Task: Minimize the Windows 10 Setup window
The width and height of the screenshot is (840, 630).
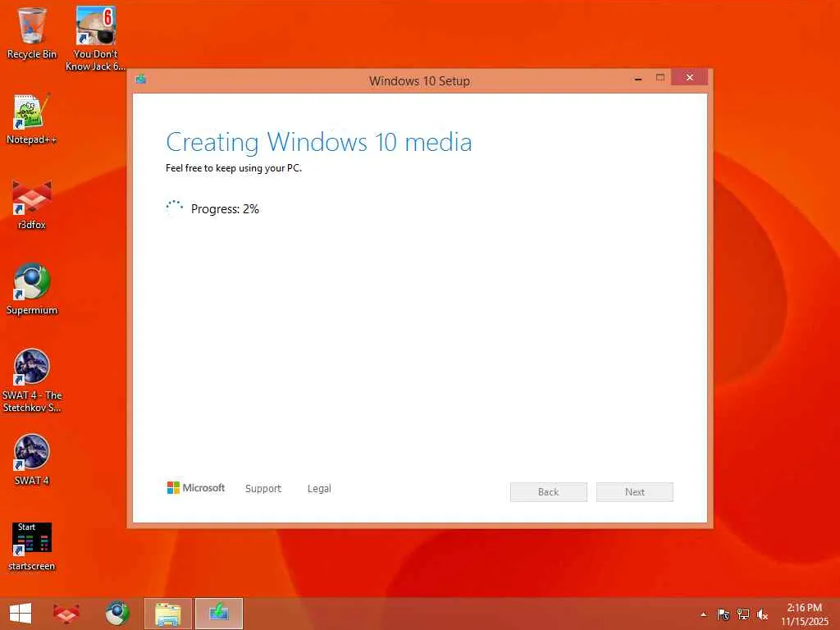Action: coord(638,78)
